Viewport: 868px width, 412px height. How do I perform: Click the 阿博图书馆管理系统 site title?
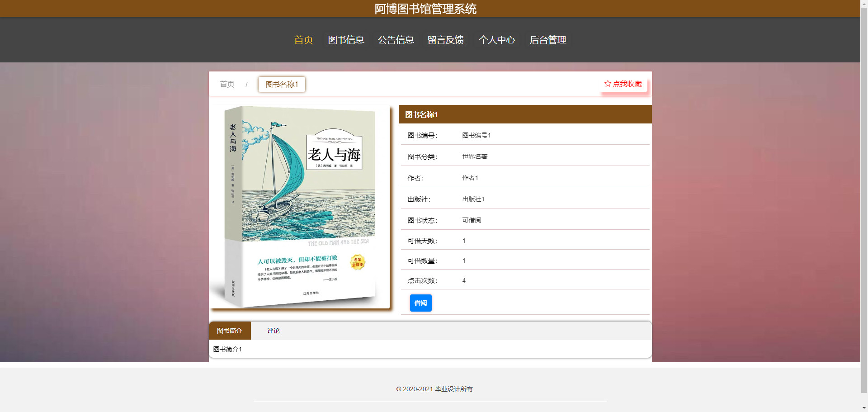pos(425,9)
